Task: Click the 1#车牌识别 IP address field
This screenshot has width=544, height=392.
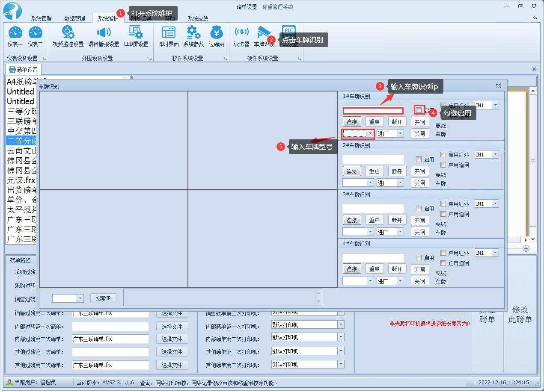Action: tap(373, 111)
